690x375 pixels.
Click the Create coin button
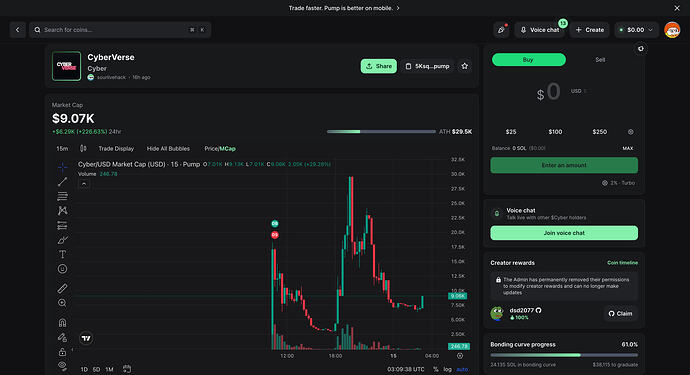(x=590, y=30)
